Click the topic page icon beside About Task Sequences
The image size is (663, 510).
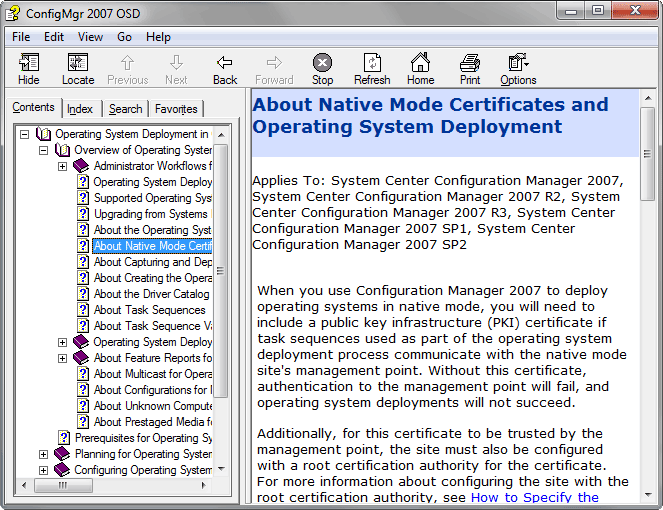[83, 310]
